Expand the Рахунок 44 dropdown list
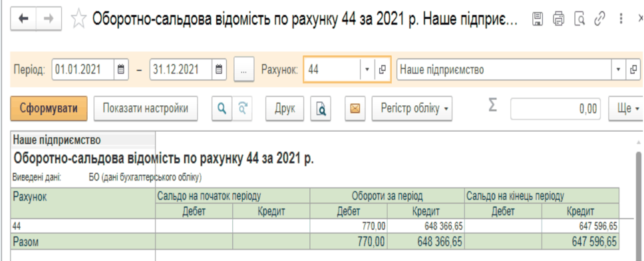The height and width of the screenshot is (261, 644). [x=367, y=70]
